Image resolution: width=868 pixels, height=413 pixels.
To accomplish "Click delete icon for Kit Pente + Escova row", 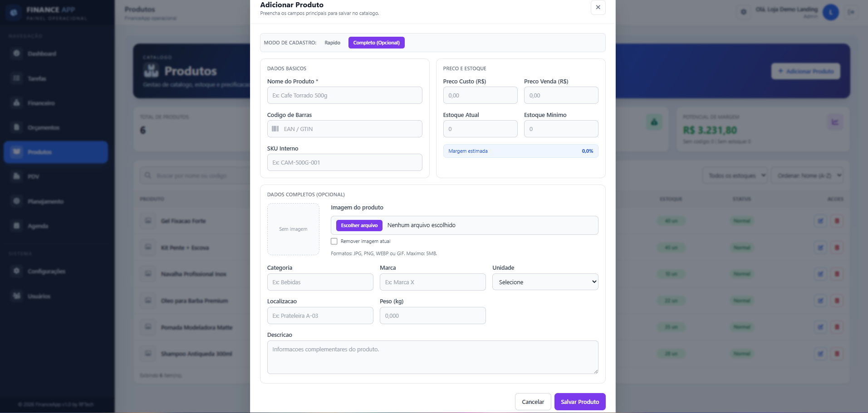I will pyautogui.click(x=837, y=248).
